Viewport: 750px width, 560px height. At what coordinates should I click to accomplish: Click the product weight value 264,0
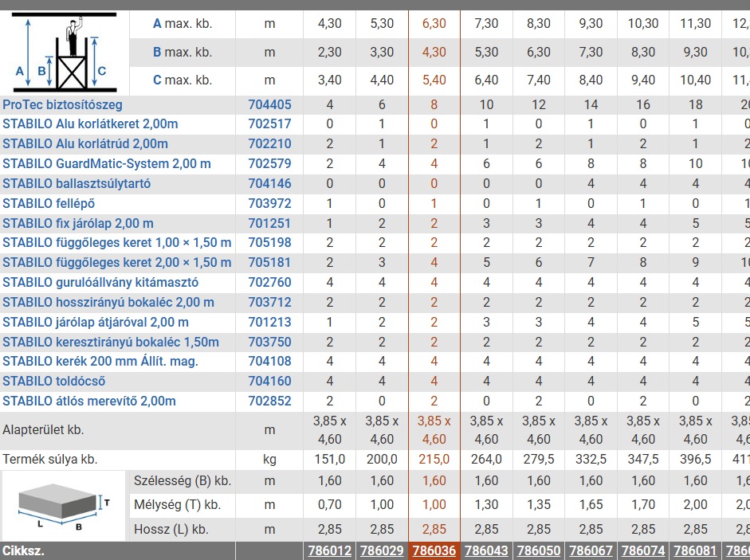(x=486, y=460)
